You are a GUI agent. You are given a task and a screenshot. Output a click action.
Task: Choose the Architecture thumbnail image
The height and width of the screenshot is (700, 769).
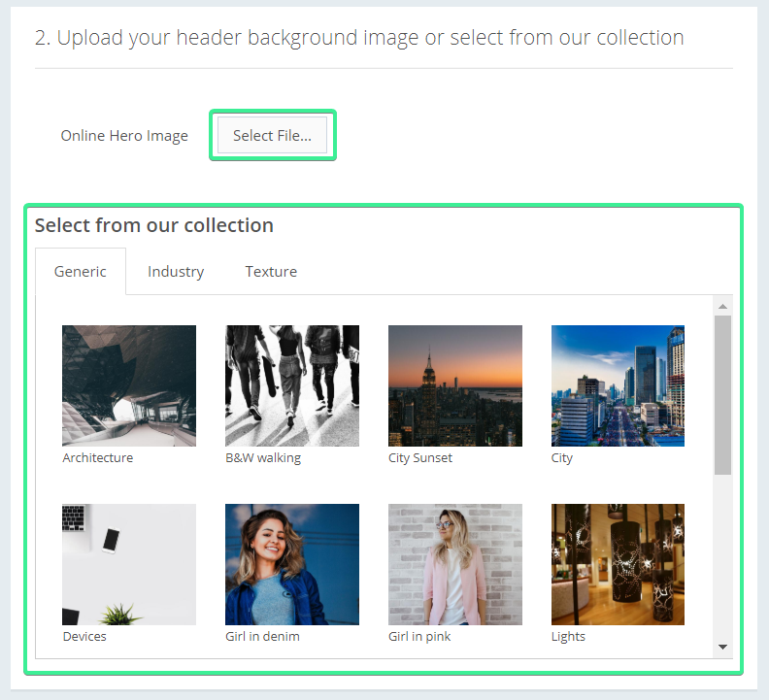[x=129, y=386]
